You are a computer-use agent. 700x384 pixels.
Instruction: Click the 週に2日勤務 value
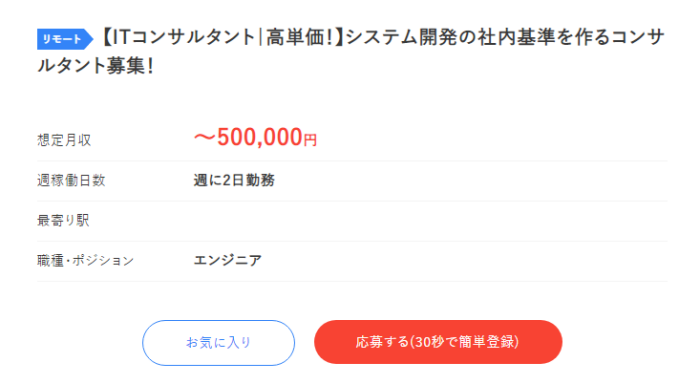click(x=234, y=180)
